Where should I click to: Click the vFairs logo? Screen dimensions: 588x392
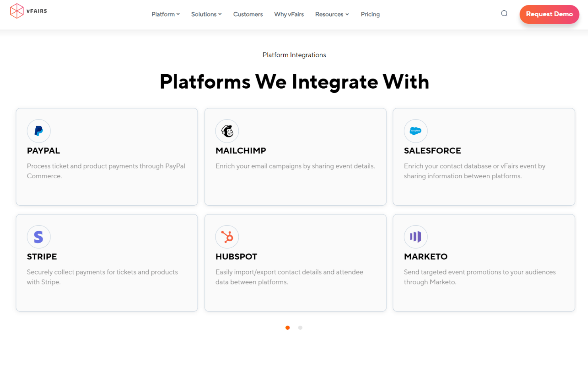29,11
